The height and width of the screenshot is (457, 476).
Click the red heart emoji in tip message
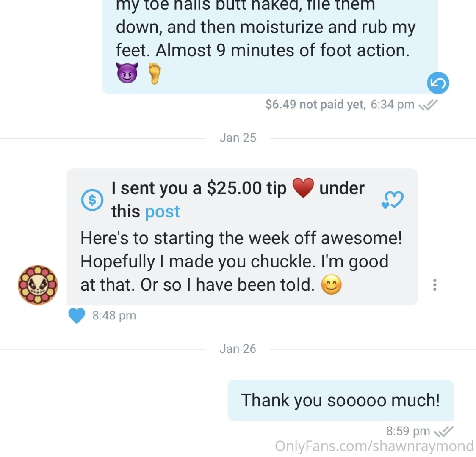pos(303,188)
